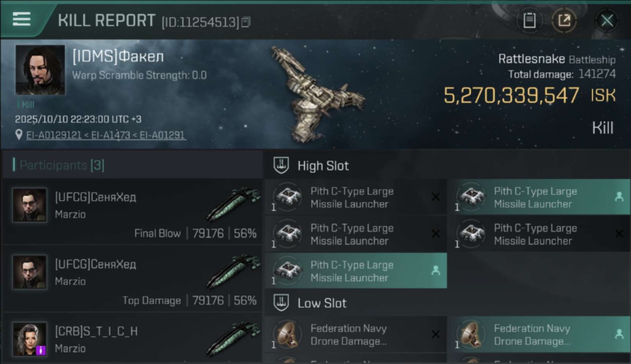Copy the kill report ID
This screenshot has height=364, width=631.
pos(246,22)
